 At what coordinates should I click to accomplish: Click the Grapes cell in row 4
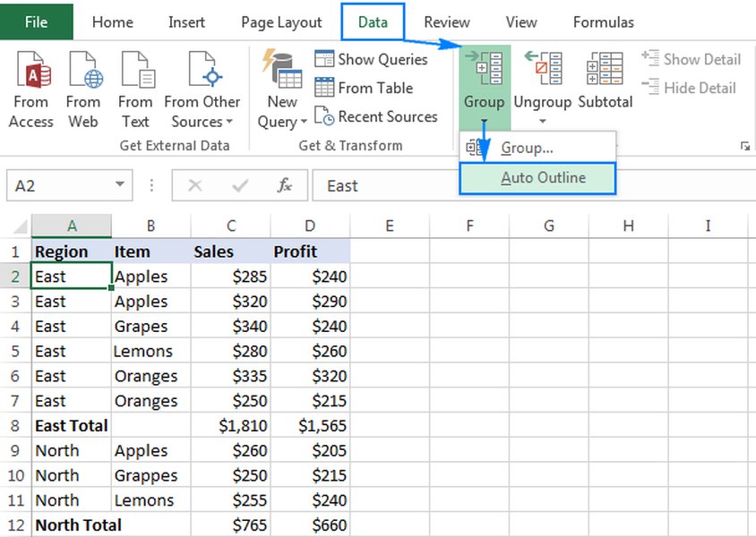tap(150, 326)
